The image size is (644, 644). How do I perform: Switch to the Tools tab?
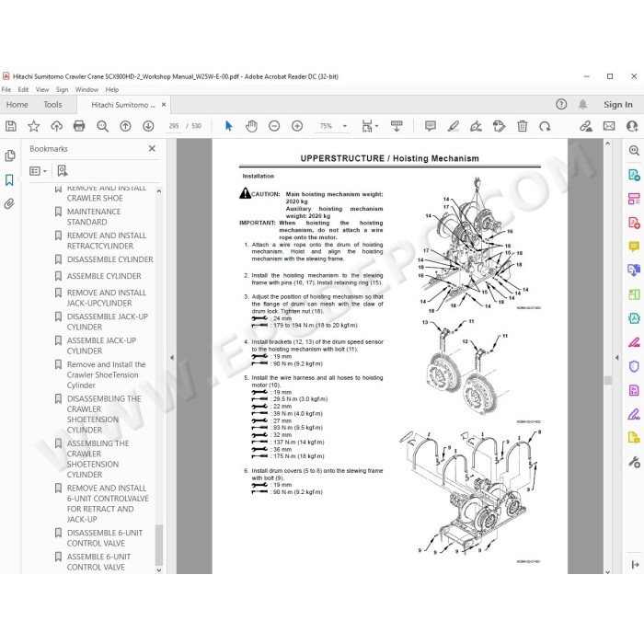(x=52, y=105)
